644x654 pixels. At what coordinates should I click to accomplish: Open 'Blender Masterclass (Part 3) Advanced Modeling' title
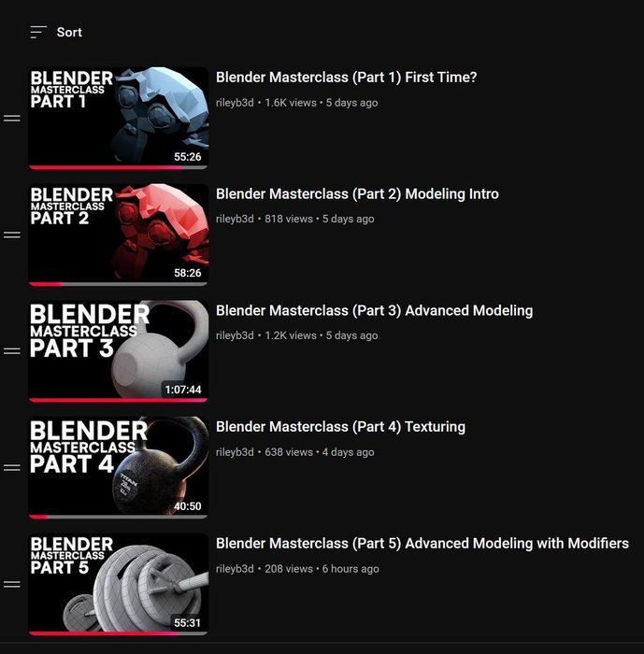(x=375, y=311)
